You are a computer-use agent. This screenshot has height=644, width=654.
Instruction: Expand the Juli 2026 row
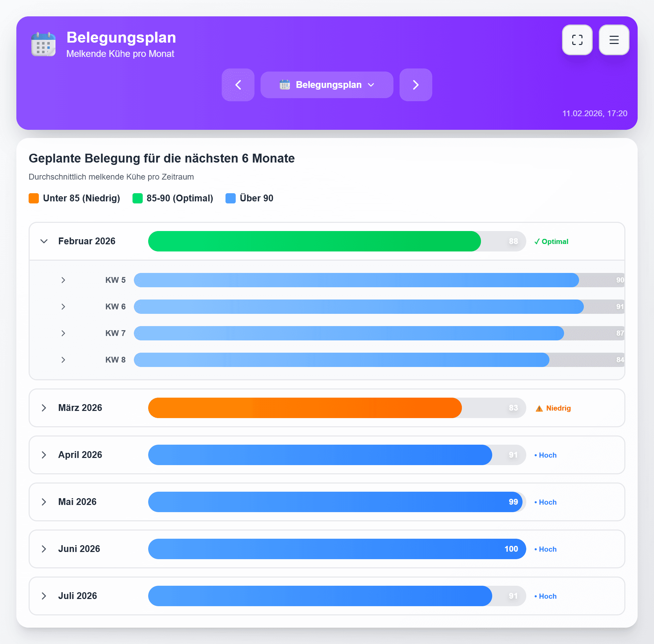(44, 596)
